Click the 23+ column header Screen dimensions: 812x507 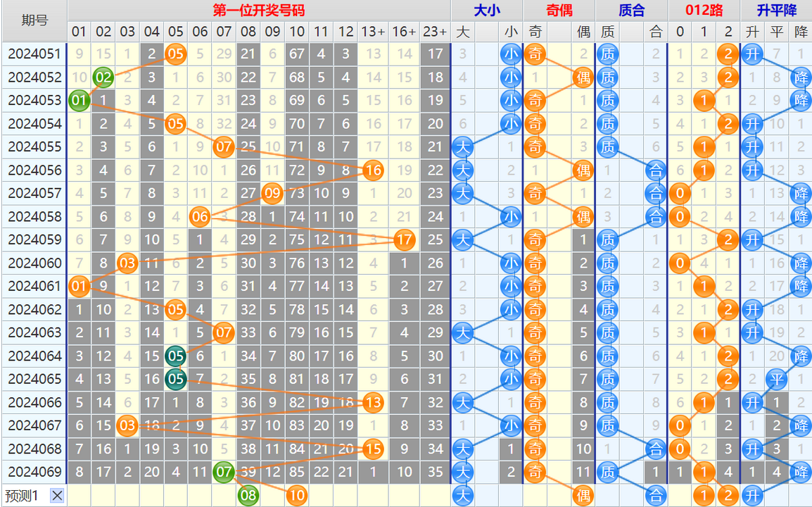point(435,32)
